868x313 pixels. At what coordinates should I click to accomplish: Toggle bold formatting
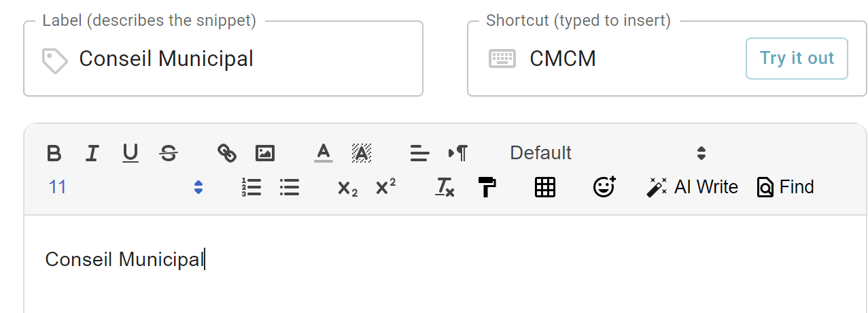[x=54, y=153]
